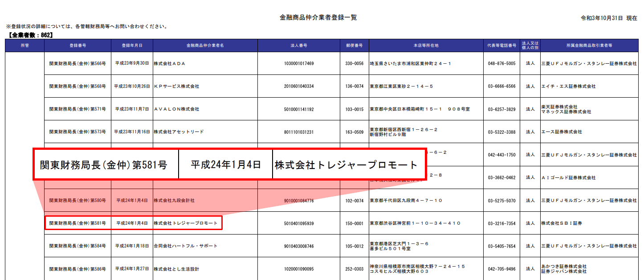Select 株式会社ＳＢＩ証券 in the affiliated firm column

point(561,223)
